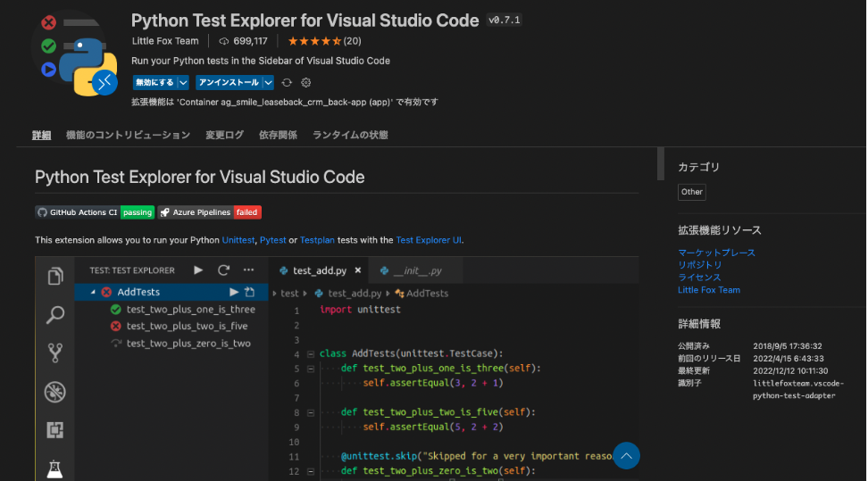
Task: Click the green passed icon on test_two_plus_one_is_three
Action: (x=116, y=310)
